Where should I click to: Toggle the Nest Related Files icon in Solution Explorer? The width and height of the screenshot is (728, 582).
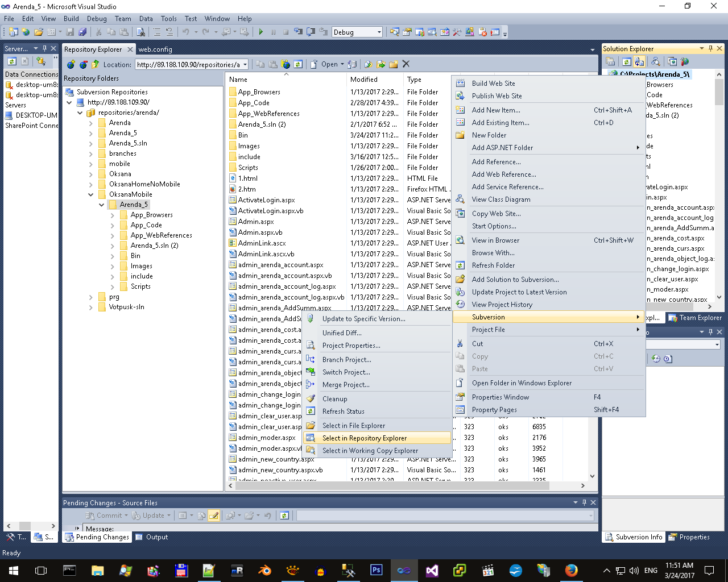[639, 61]
